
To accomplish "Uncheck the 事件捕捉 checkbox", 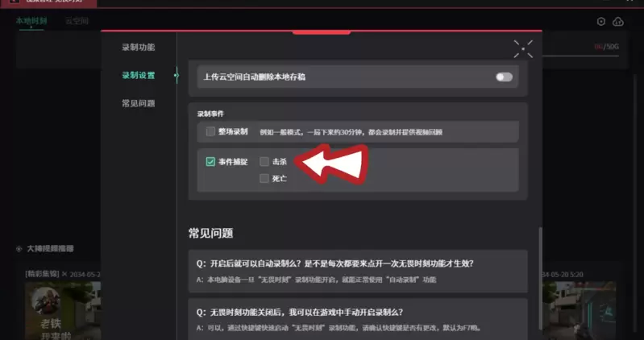I will 210,162.
